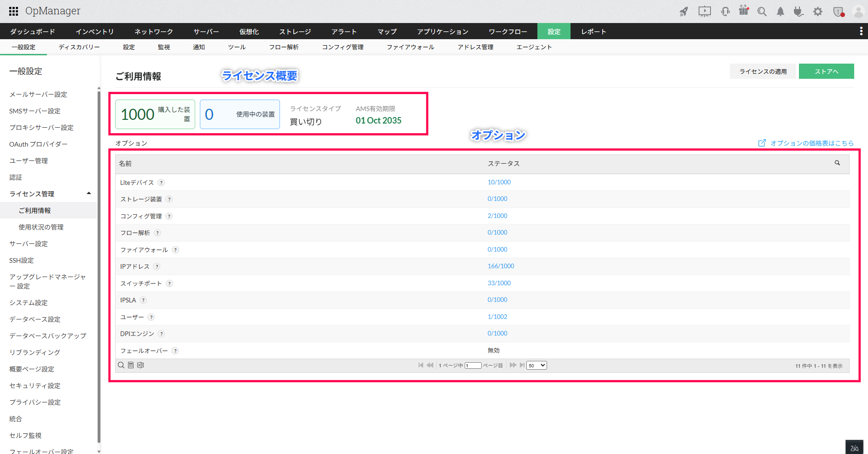Open the user profile avatar
The width and height of the screenshot is (868, 454).
click(859, 12)
